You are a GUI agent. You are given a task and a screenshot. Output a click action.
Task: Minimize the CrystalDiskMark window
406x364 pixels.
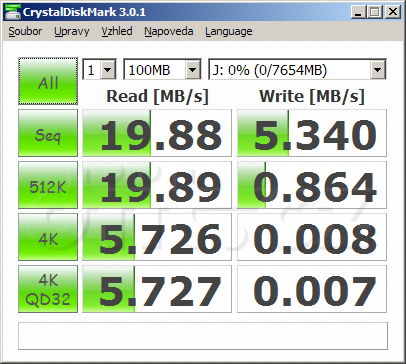pos(359,12)
